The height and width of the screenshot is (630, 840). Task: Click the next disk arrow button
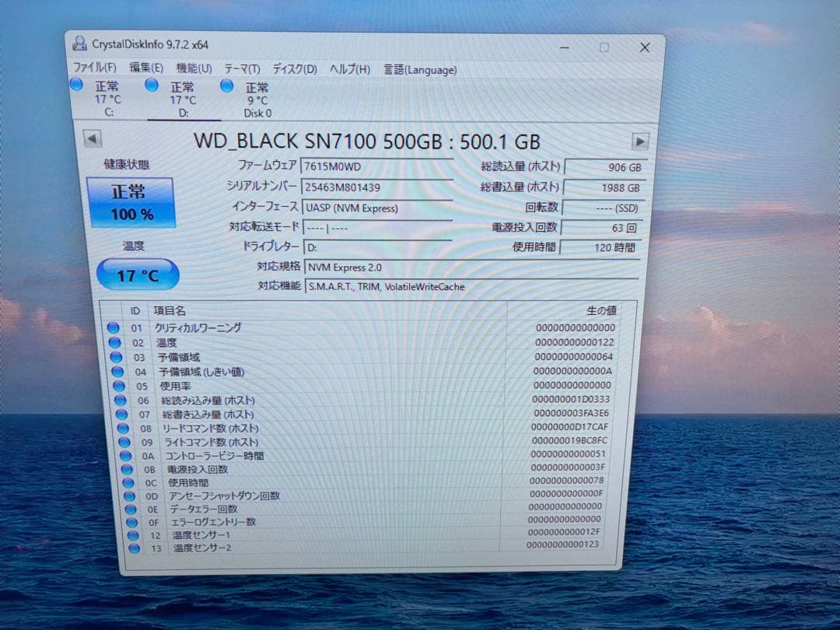coord(641,142)
